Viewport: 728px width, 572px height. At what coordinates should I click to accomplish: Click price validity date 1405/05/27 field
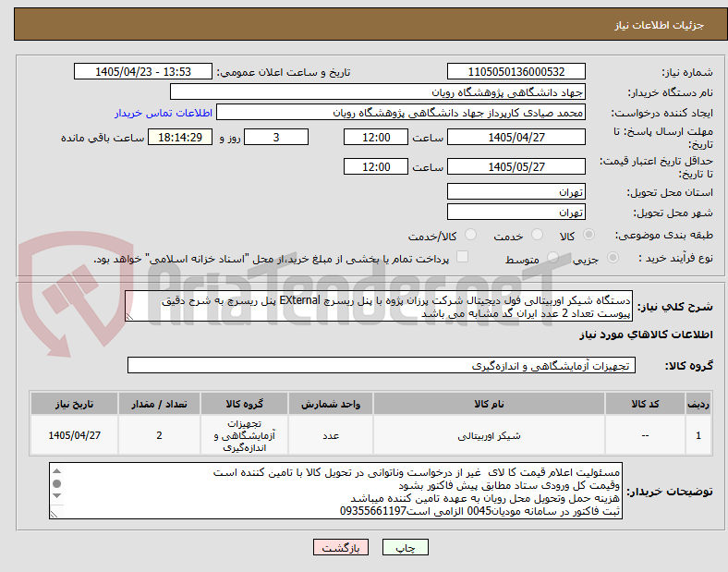point(516,166)
